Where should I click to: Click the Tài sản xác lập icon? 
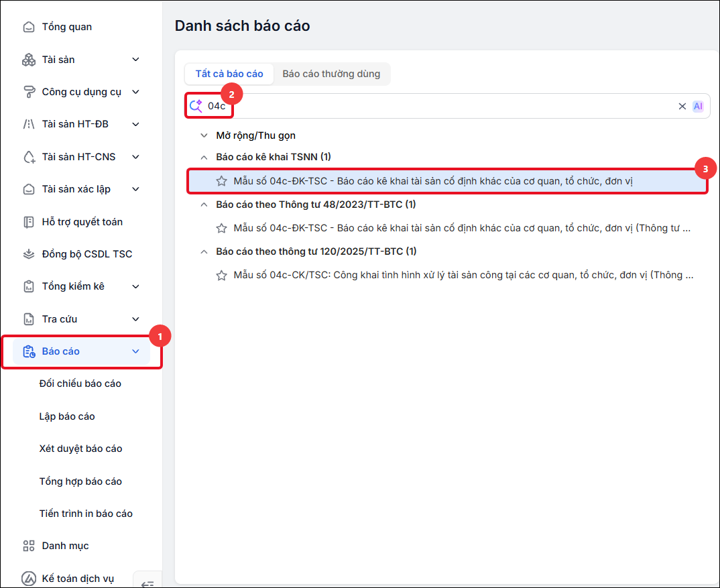[x=29, y=189]
